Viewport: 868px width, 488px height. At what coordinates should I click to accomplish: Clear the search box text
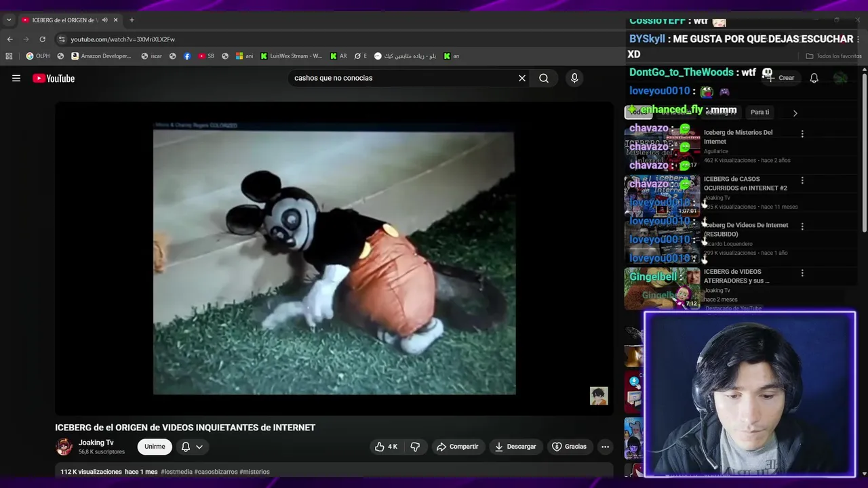(522, 78)
